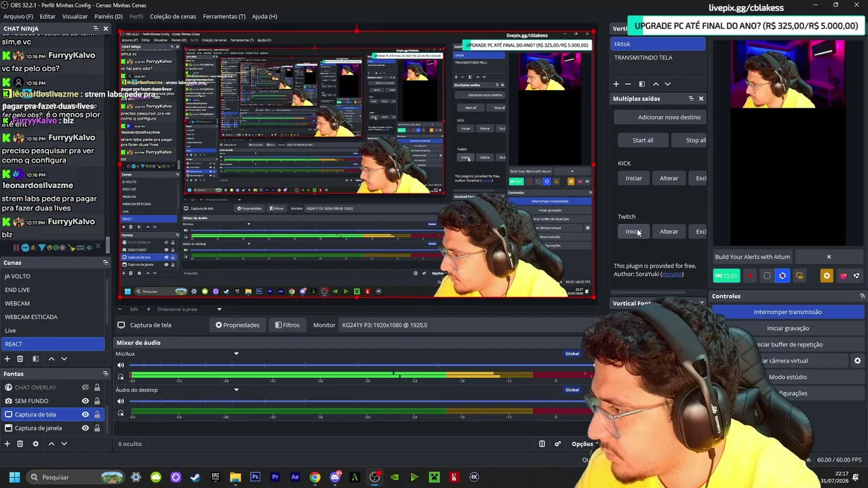Toggle the Aitum square checkbox button
Image resolution: width=868 pixels, height=488 pixels.
tap(767, 276)
